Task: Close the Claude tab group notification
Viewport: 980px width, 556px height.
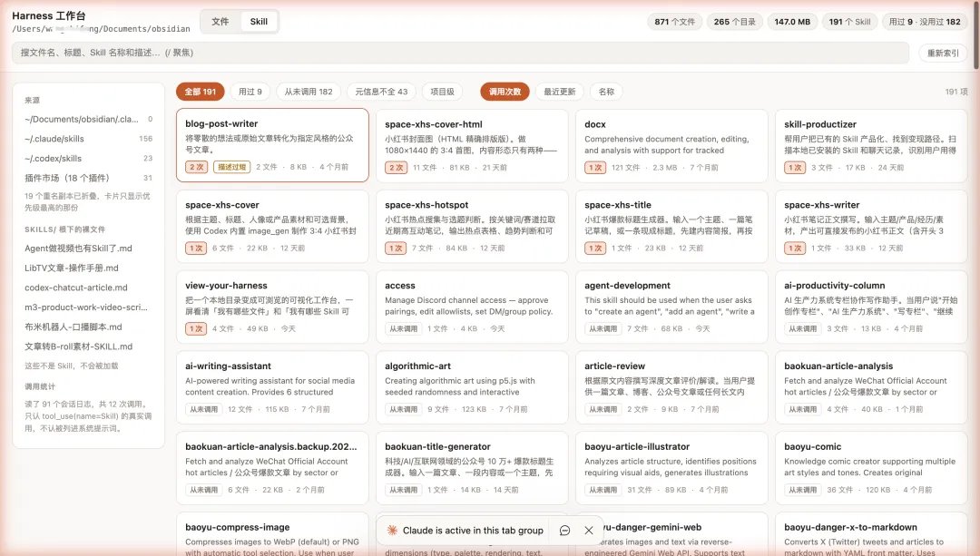Action: click(589, 531)
